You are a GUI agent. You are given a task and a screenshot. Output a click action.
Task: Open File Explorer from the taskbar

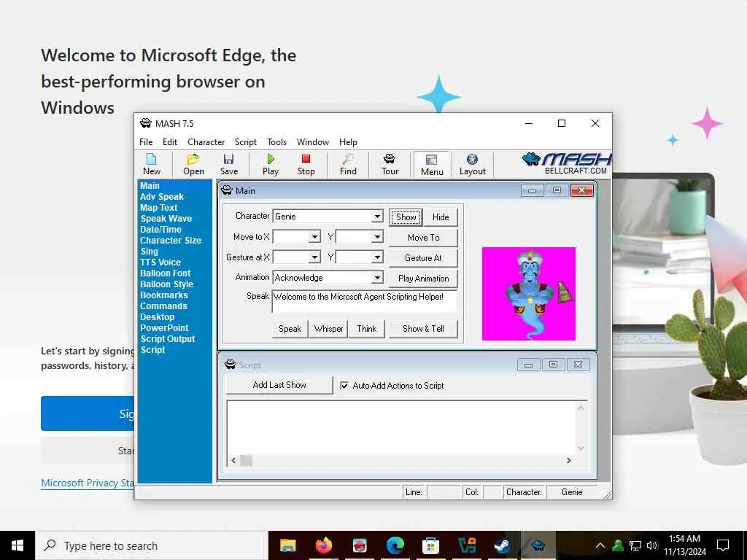[287, 545]
